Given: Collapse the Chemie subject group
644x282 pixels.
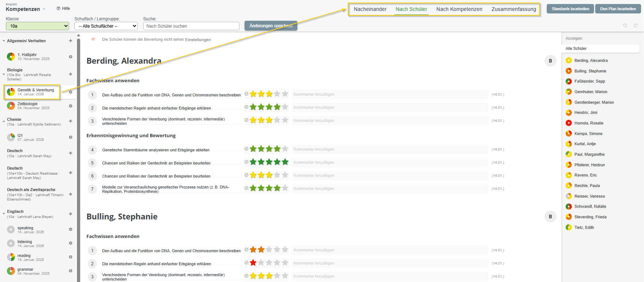Looking at the screenshot, I should pos(4,120).
